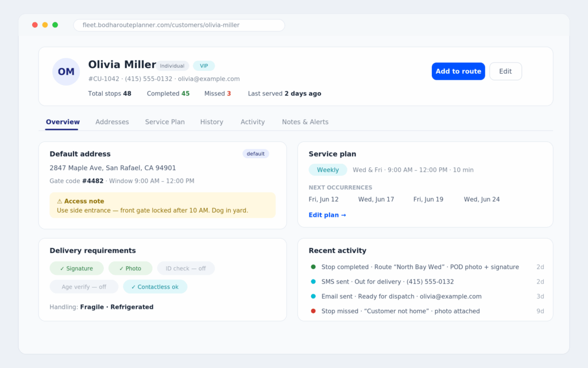Viewport: 588px width, 368px height.
Task: Click the yellow minimize window button
Action: click(x=45, y=25)
